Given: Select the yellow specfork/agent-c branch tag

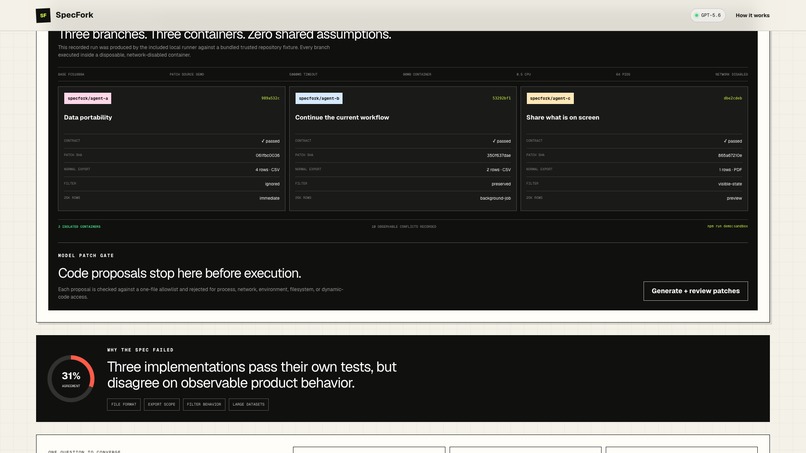Looking at the screenshot, I should tap(550, 98).
